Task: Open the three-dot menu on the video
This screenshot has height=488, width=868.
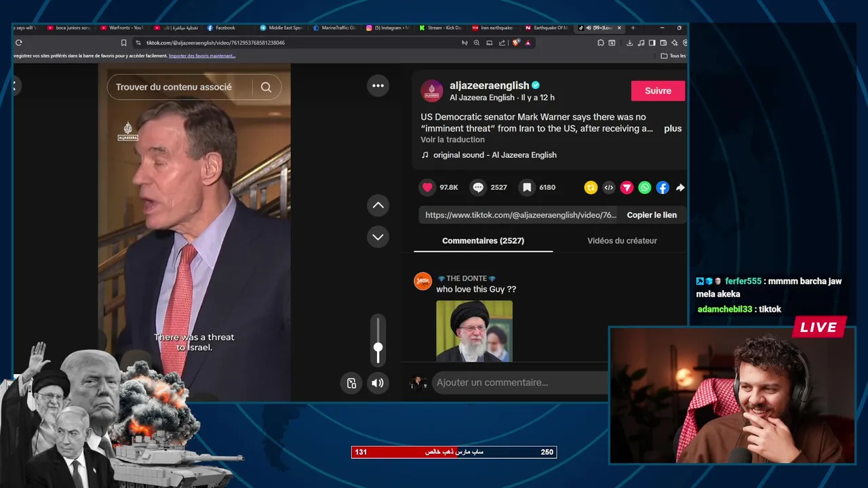Action: [x=378, y=85]
